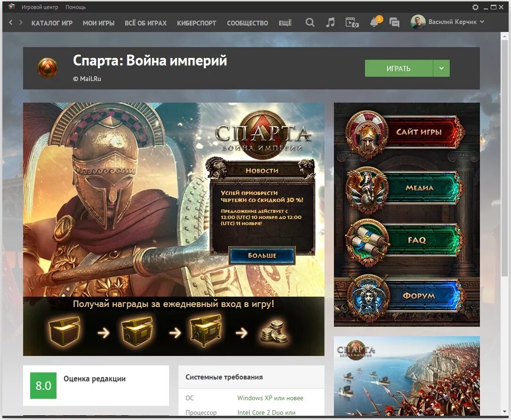Click the Intel Core 2 Duo value
This screenshot has width=511, height=420.
point(267,412)
